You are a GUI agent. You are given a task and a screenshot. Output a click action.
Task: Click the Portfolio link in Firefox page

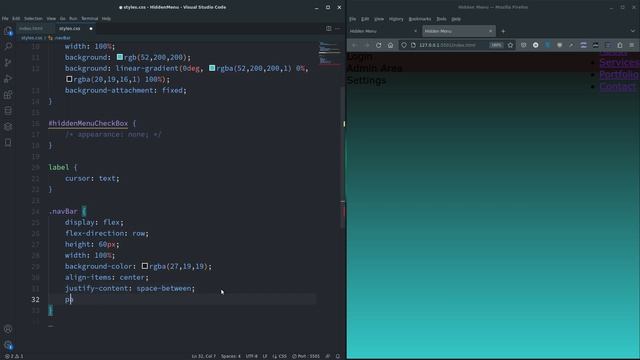[619, 74]
